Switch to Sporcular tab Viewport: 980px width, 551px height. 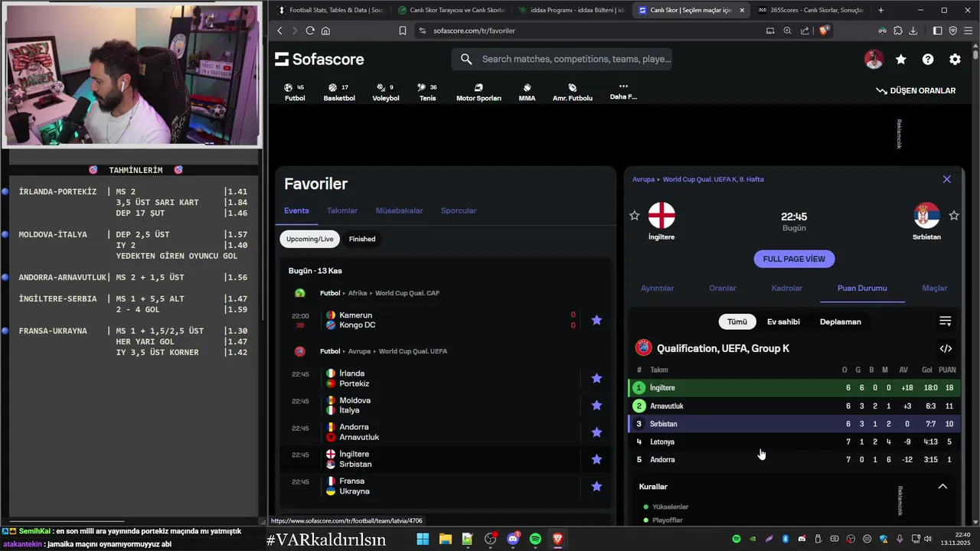(x=459, y=210)
